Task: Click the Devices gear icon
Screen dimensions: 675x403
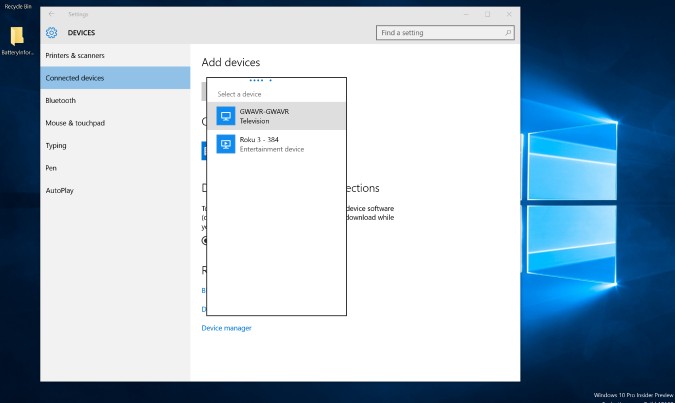Action: [52, 33]
